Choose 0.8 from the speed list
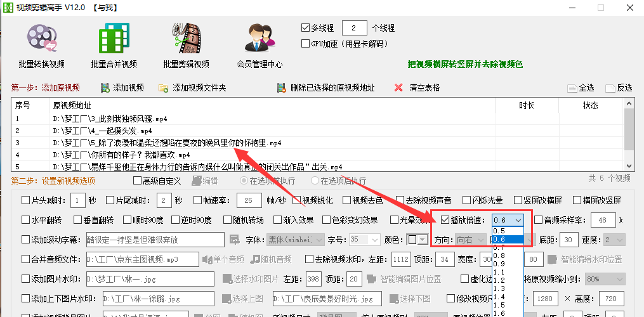This screenshot has height=317, width=644. pos(508,256)
